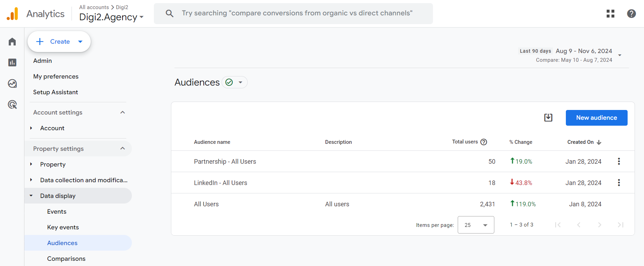Open the Home icon in sidebar
This screenshot has height=266, width=644.
pyautogui.click(x=12, y=42)
